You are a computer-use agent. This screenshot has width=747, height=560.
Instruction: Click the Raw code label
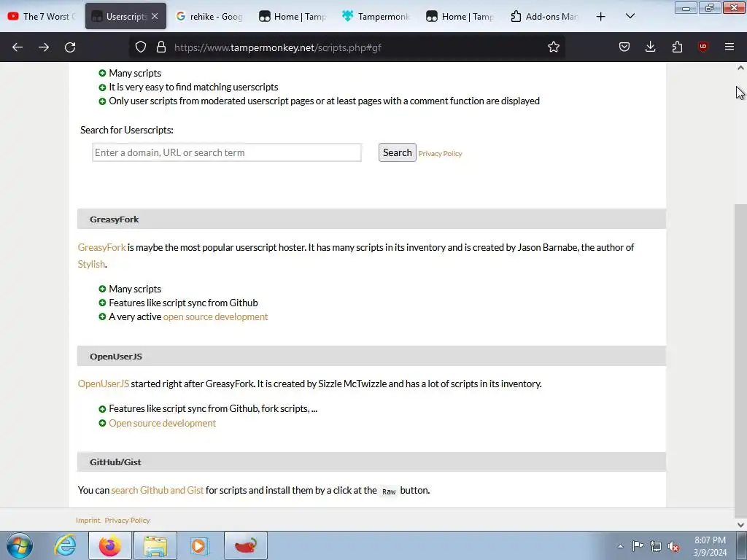(389, 491)
